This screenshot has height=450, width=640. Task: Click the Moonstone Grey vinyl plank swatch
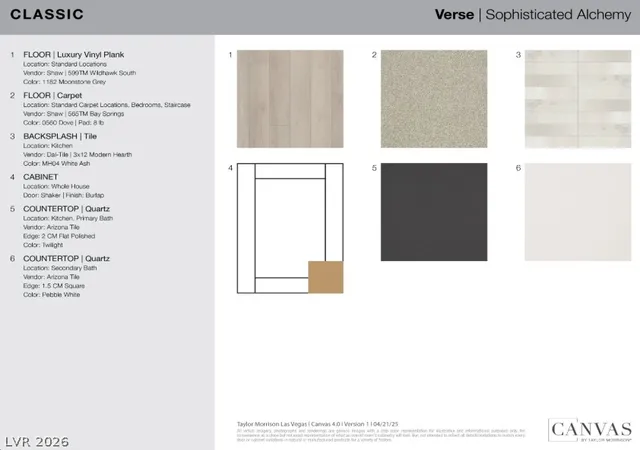pyautogui.click(x=290, y=99)
